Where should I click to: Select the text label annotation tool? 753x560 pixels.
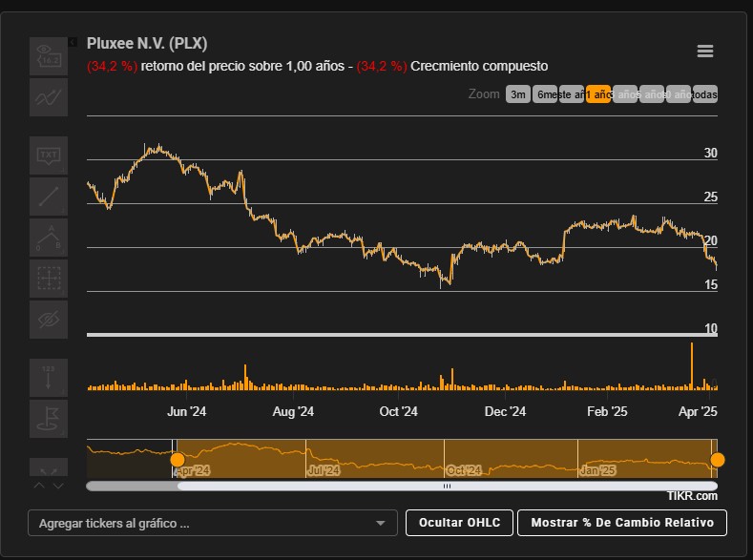tap(49, 155)
